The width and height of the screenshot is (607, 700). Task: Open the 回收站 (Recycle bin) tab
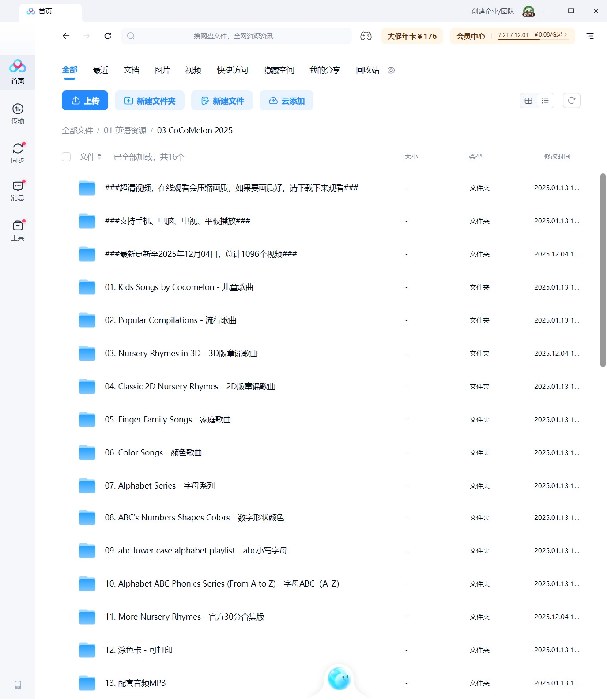pos(367,70)
